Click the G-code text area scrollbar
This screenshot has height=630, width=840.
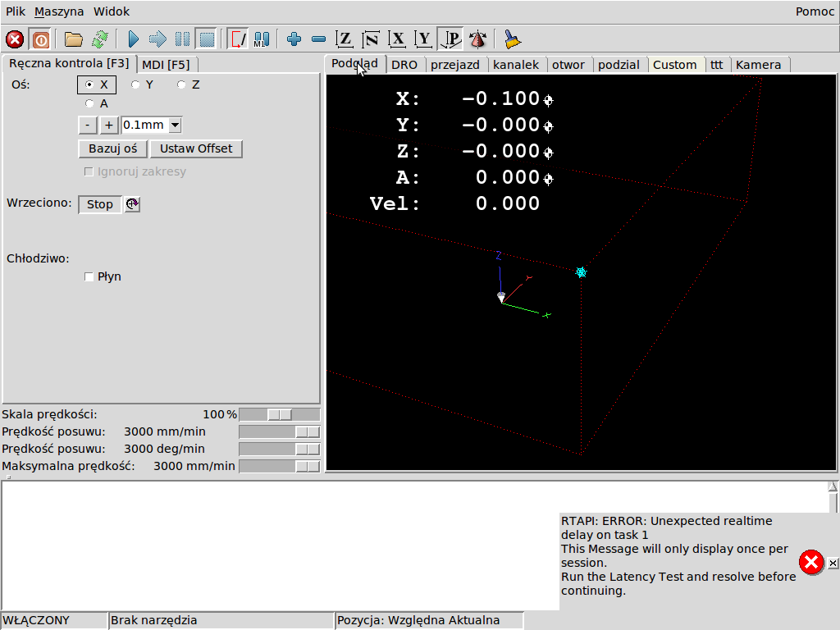pos(833,496)
